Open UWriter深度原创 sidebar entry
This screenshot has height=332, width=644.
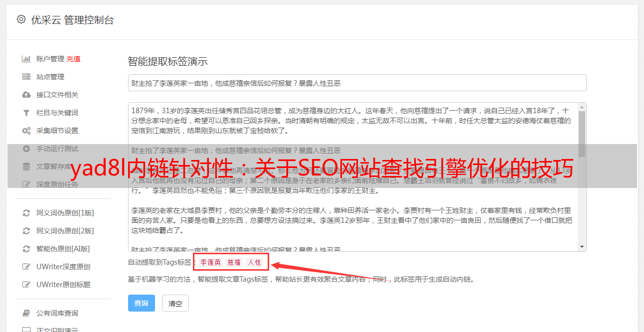(63, 267)
